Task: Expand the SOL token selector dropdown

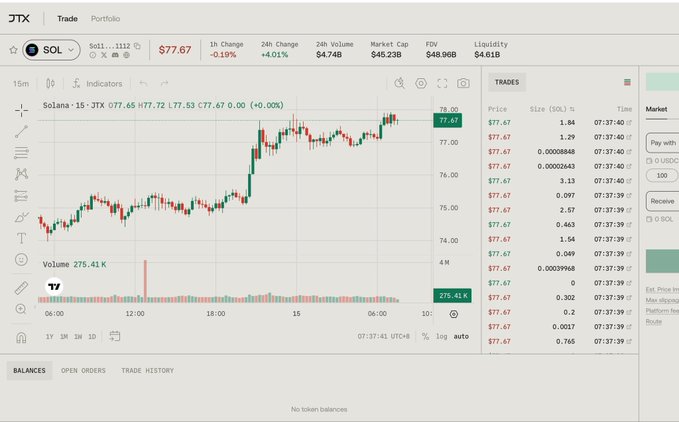Action: point(52,50)
